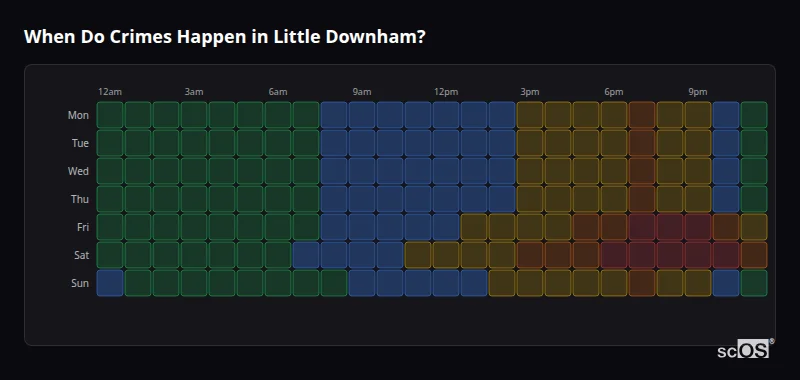
Task: Click the "Sun" row label
Action: (x=80, y=284)
